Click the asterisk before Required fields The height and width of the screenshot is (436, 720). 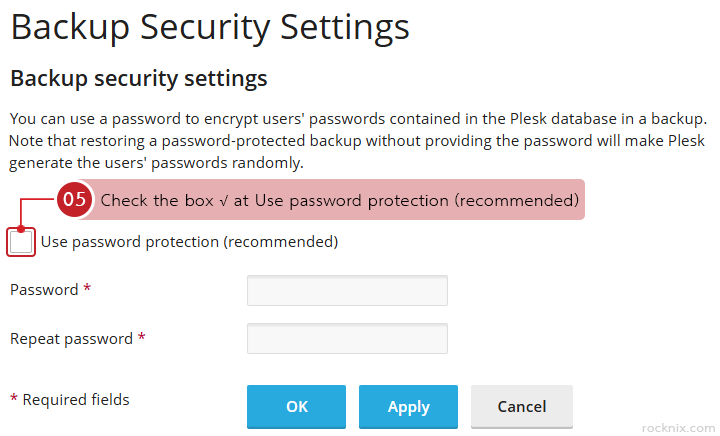click(x=14, y=401)
